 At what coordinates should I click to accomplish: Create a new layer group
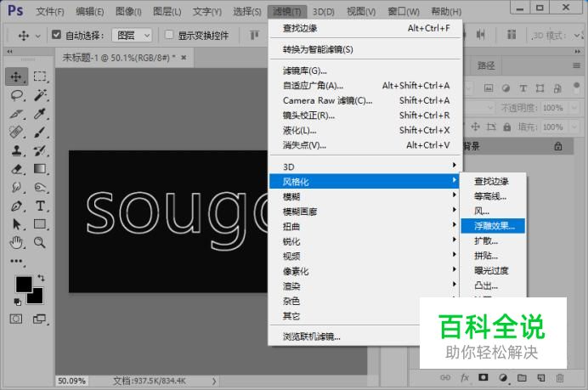point(522,377)
